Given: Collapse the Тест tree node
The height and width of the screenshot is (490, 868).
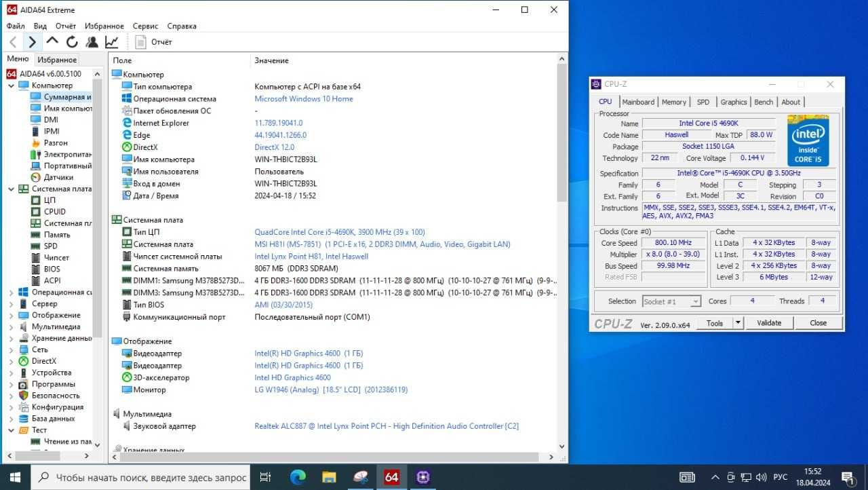Looking at the screenshot, I should point(12,430).
